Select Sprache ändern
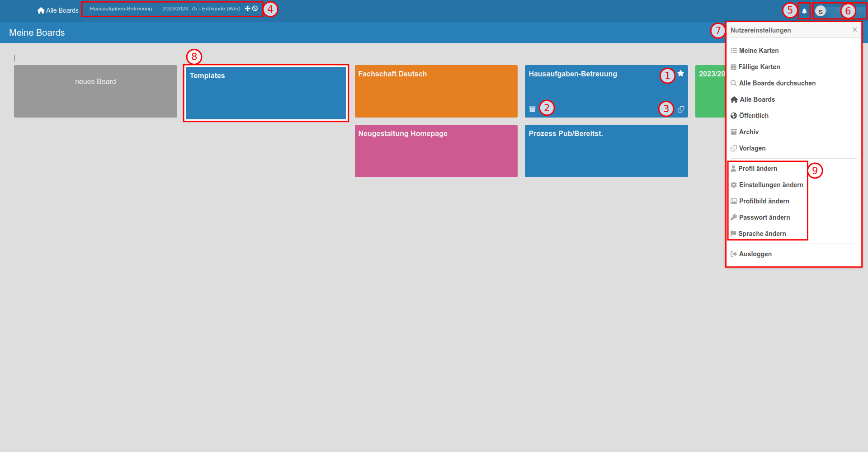Image resolution: width=868 pixels, height=452 pixels. tap(762, 234)
